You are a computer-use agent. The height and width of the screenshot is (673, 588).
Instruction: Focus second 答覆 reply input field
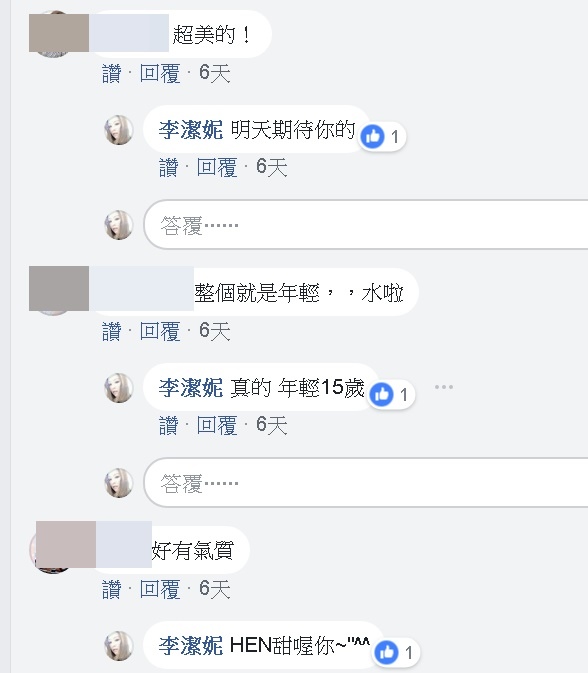pyautogui.click(x=366, y=482)
